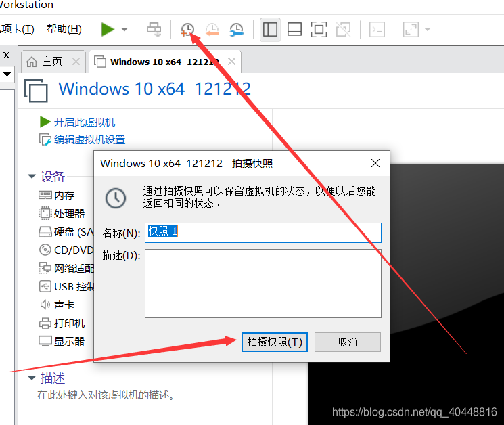Close the 主页 tab
The width and height of the screenshot is (504, 425).
click(76, 61)
